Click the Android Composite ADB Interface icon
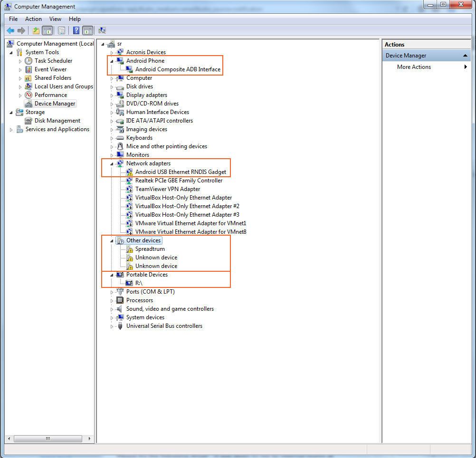This screenshot has height=458, width=476. 129,69
